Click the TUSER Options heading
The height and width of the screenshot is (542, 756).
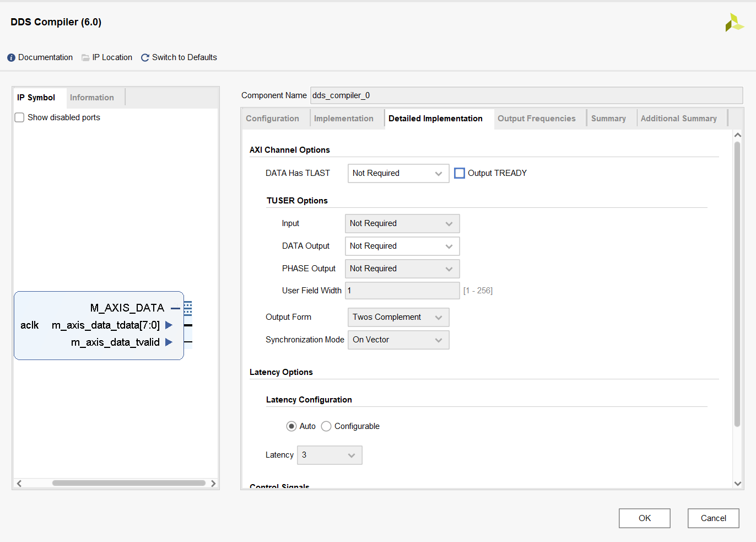coord(297,201)
